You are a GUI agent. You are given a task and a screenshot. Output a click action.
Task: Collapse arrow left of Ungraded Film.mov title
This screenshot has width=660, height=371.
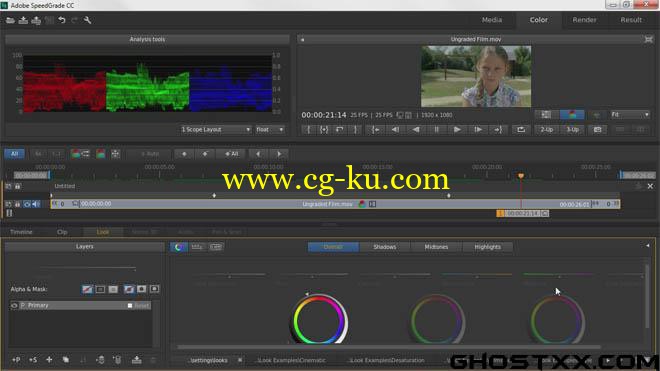coord(302,40)
